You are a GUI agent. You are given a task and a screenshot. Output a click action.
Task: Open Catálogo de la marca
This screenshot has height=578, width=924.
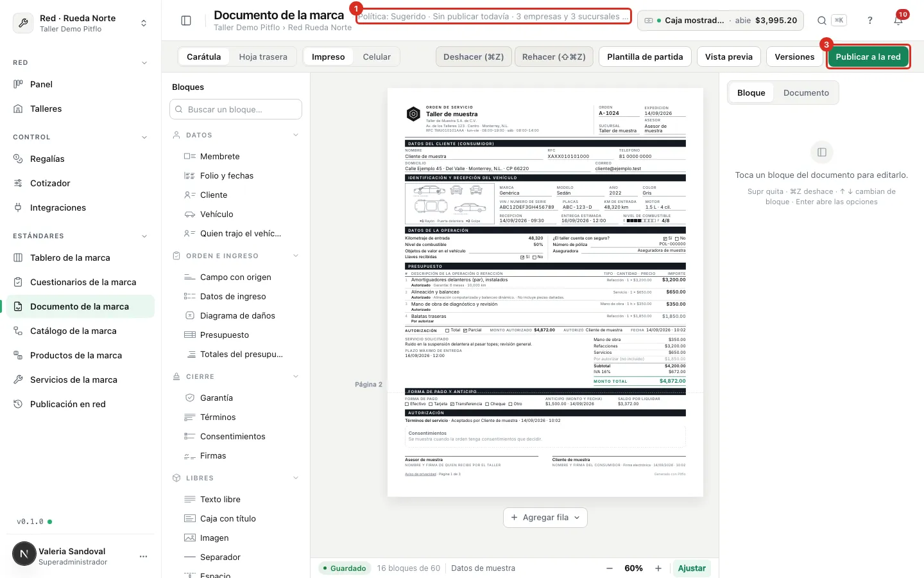(x=81, y=331)
